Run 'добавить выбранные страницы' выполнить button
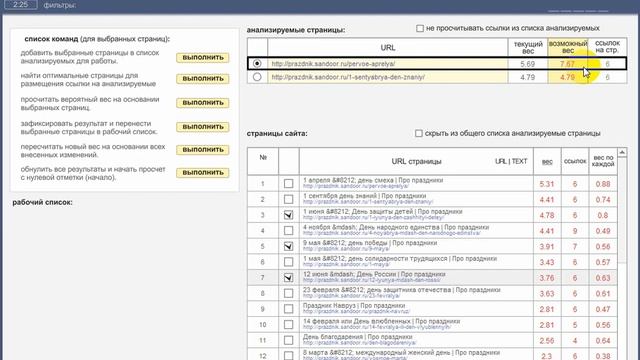This screenshot has height=360, width=640. [x=202, y=58]
